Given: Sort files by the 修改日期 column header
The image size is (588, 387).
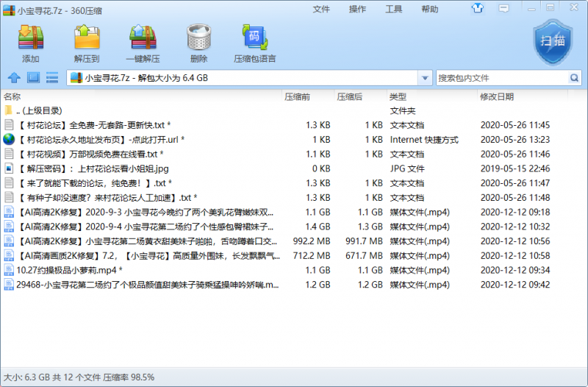Looking at the screenshot, I should click(497, 96).
